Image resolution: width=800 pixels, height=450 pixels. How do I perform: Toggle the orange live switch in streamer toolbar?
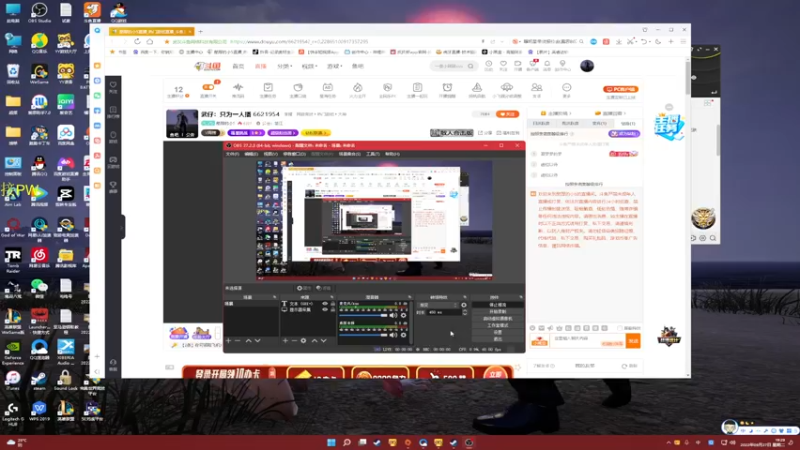(208, 87)
